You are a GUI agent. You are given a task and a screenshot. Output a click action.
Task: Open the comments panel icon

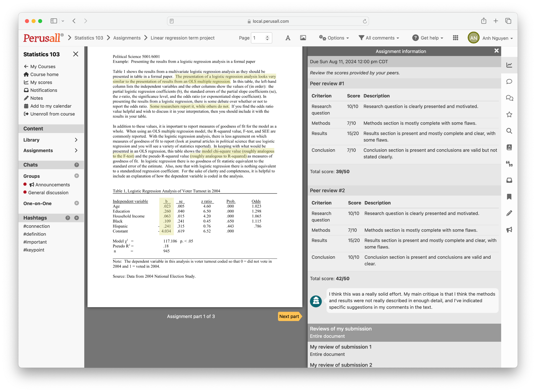(x=509, y=81)
